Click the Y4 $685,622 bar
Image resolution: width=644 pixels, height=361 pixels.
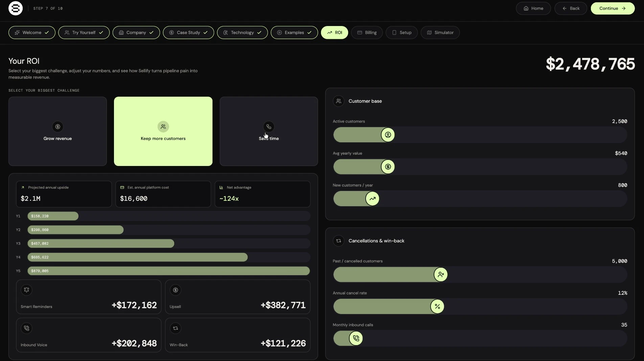pos(138,257)
